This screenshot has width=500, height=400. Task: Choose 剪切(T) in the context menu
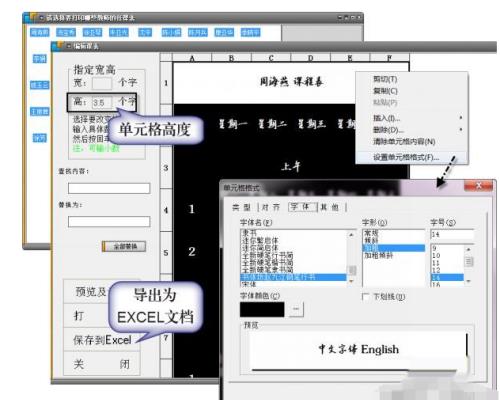click(x=385, y=79)
